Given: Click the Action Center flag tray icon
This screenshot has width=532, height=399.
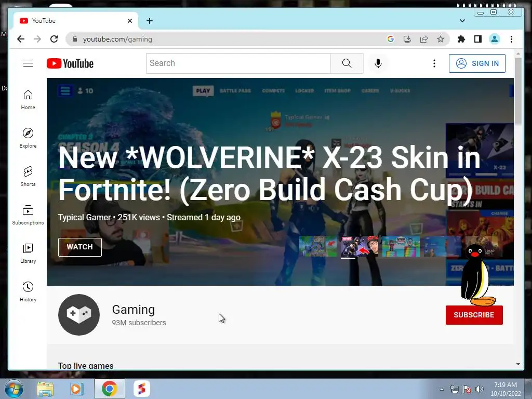Looking at the screenshot, I should (x=467, y=389).
